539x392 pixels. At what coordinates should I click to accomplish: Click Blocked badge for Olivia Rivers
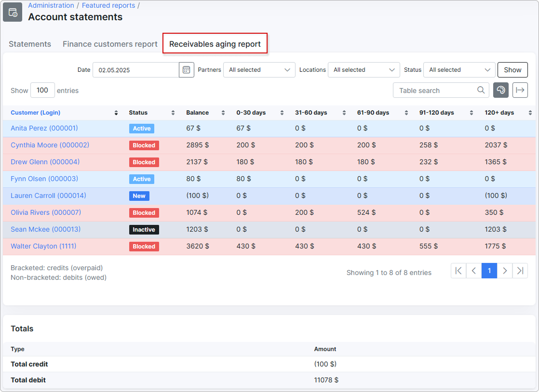tap(144, 212)
